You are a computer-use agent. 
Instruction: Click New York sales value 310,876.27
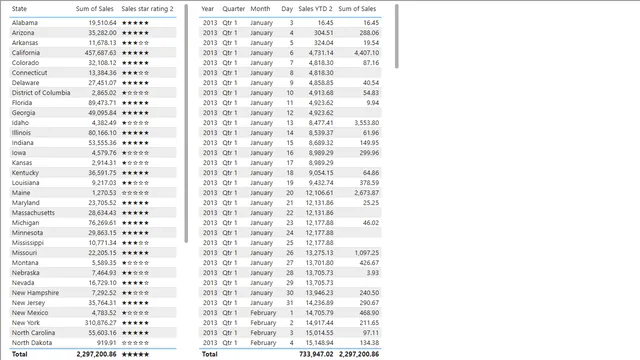pos(100,323)
